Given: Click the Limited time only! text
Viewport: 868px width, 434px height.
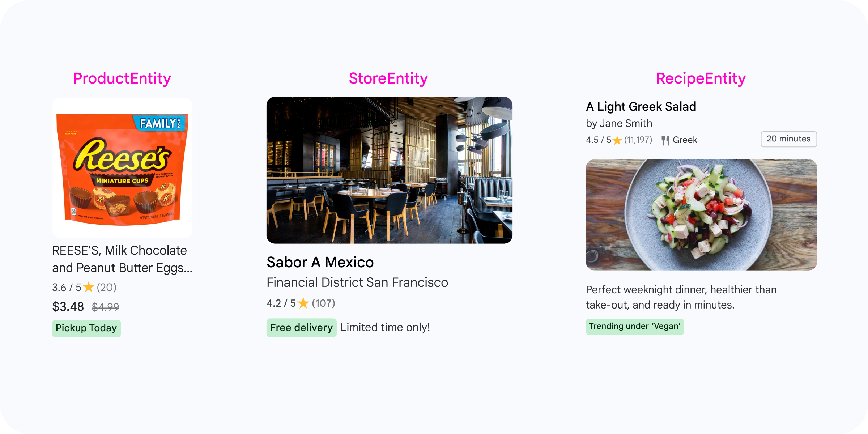Looking at the screenshot, I should pos(385,328).
